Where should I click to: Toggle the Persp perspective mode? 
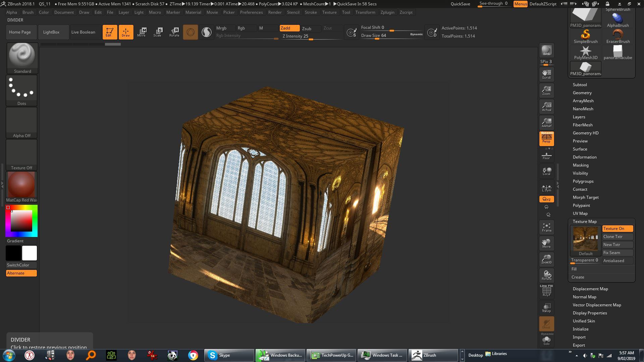pos(546,138)
